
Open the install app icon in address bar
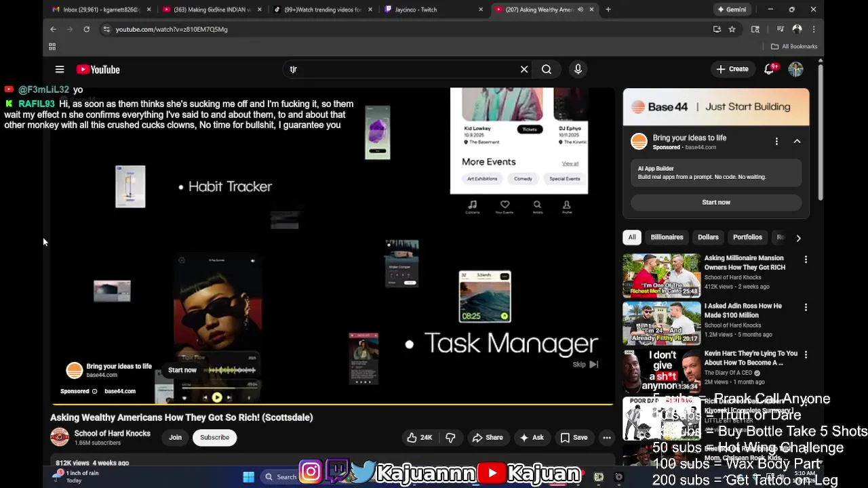click(x=717, y=29)
